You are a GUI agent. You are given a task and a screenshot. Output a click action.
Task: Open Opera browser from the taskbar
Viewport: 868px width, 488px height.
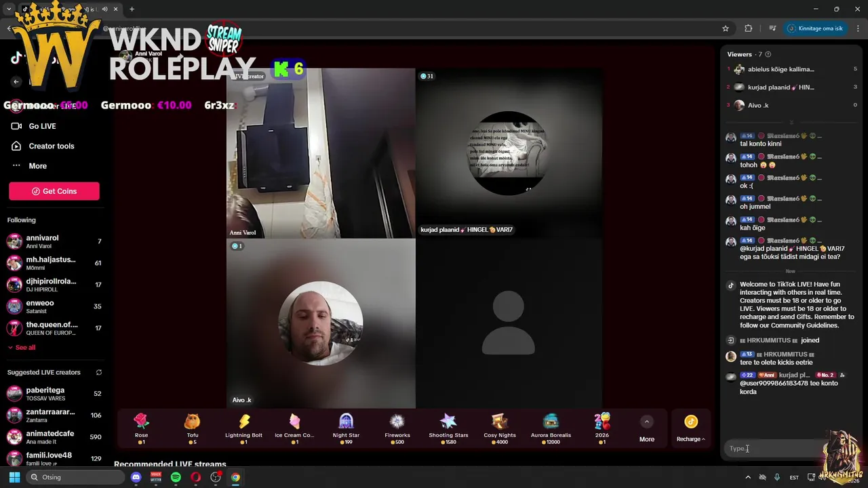tap(195, 477)
